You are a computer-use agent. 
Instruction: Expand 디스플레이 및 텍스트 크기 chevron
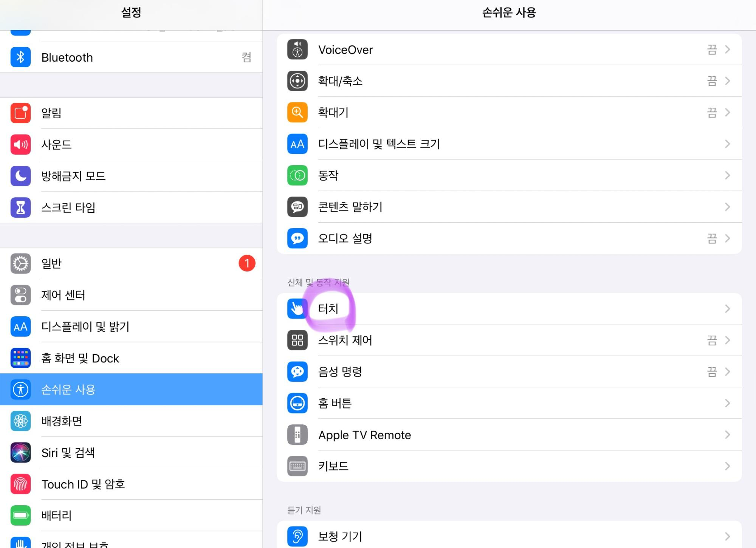tap(727, 144)
